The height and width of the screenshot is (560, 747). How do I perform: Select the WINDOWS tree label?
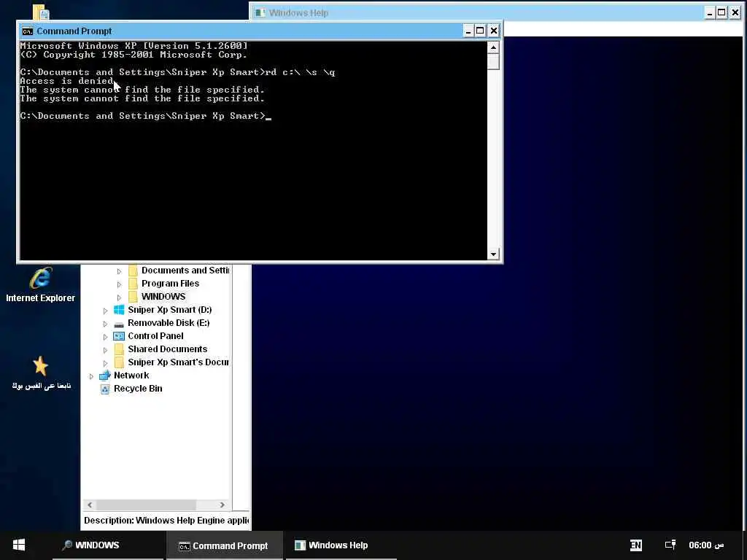click(x=163, y=297)
